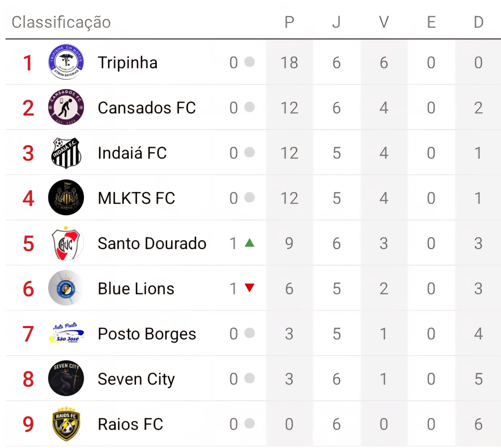Screen dimensions: 501x448
Task: Click the P points column header
Action: click(x=289, y=22)
